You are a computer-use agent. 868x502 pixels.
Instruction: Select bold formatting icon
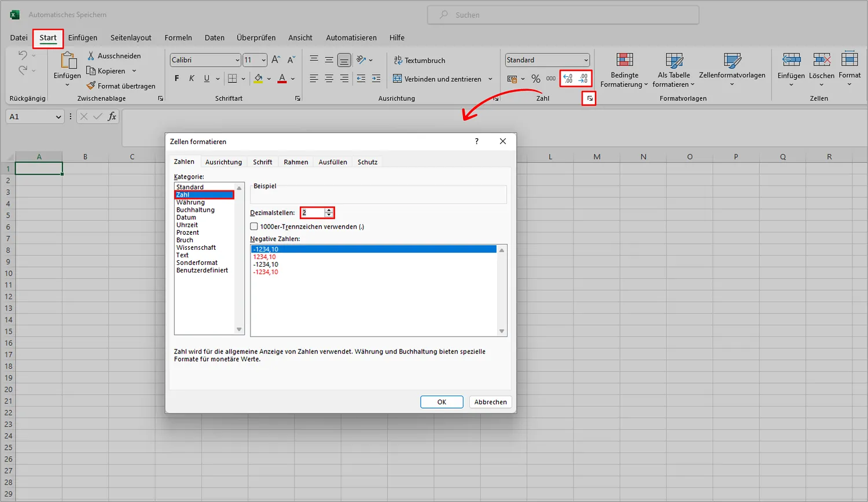(176, 79)
